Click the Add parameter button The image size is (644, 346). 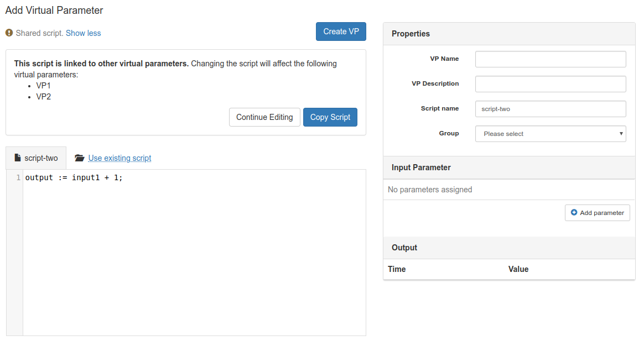(x=597, y=213)
